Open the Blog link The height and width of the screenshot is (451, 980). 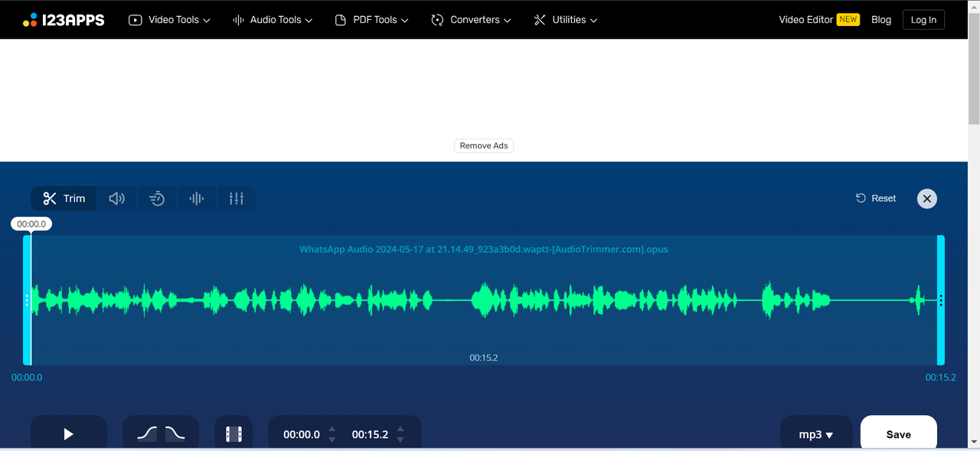pos(881,20)
